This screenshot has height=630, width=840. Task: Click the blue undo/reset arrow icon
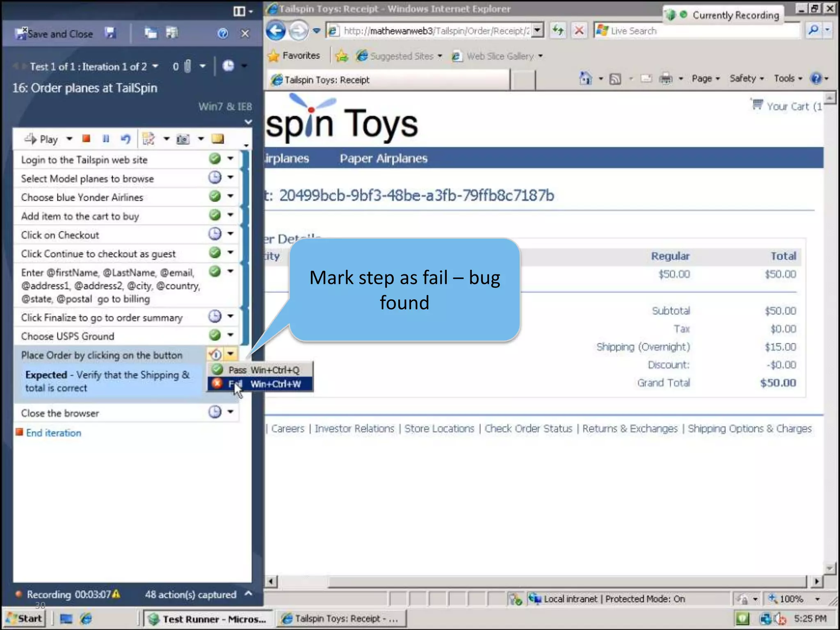coord(126,139)
